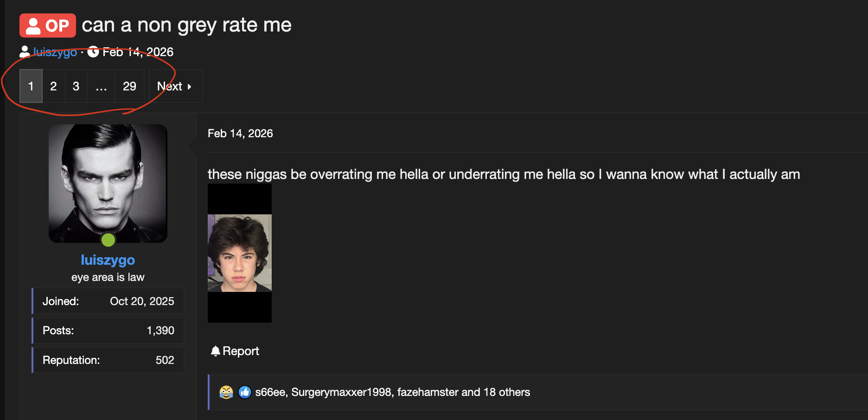This screenshot has width=868, height=420.
Task: Expand the "18 others" reactions list
Action: point(507,392)
